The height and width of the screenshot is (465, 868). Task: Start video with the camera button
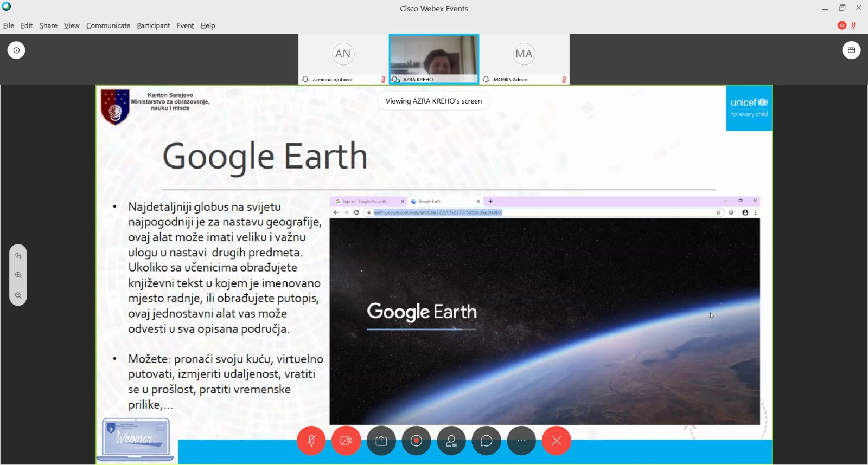pyautogui.click(x=346, y=441)
